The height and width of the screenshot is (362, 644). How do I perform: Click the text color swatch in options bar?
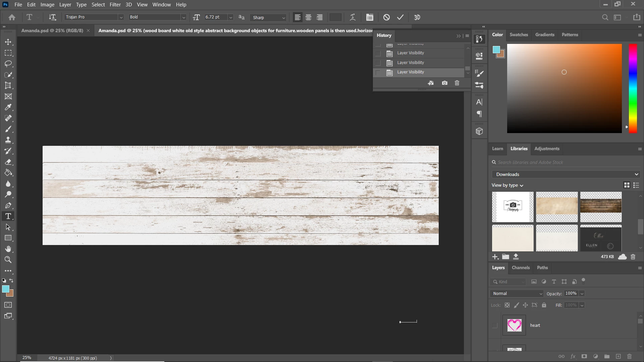(x=335, y=17)
